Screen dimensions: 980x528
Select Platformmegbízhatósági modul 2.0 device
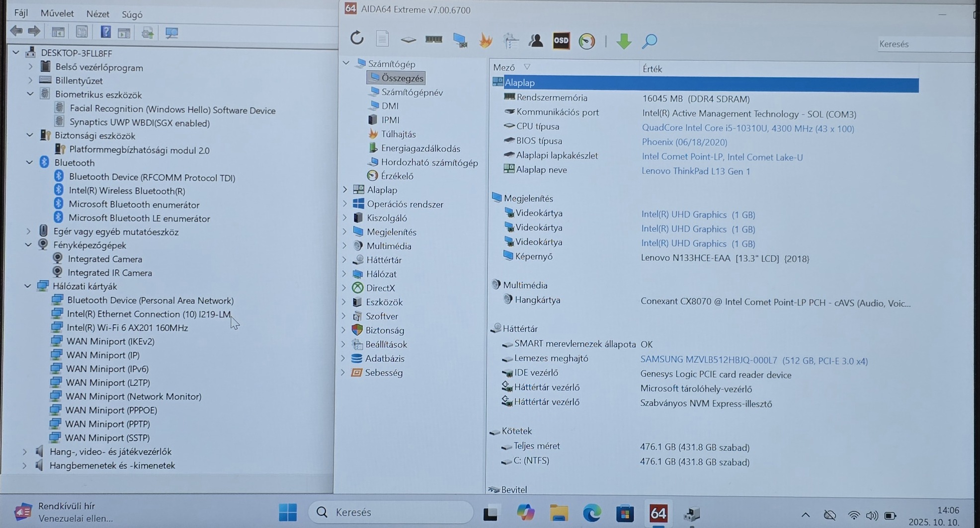139,150
